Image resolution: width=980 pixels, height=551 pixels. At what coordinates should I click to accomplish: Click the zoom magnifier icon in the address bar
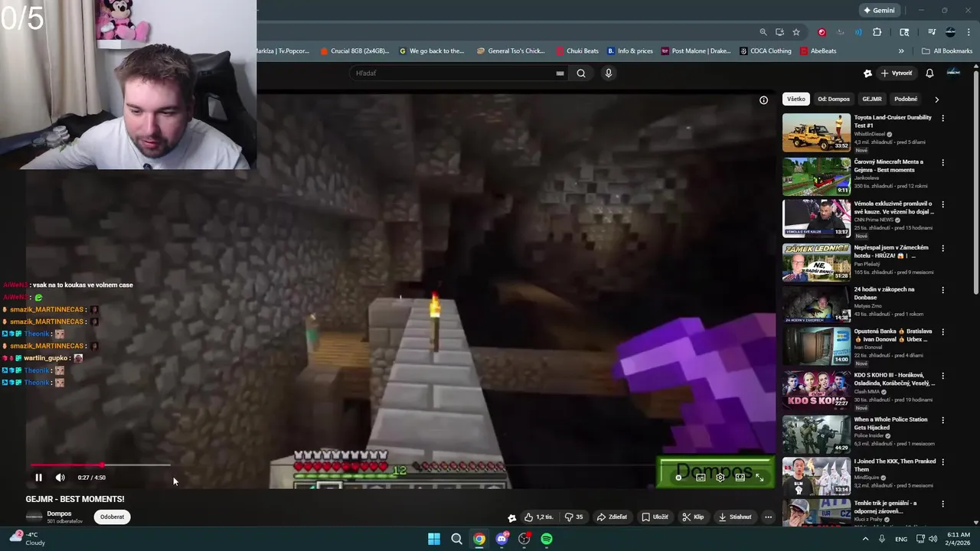tap(763, 32)
